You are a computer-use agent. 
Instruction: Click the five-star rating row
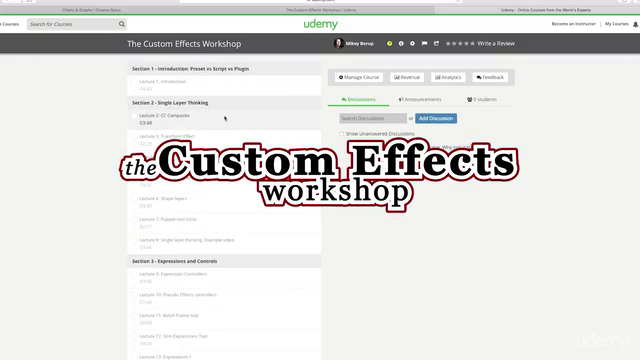coord(460,43)
